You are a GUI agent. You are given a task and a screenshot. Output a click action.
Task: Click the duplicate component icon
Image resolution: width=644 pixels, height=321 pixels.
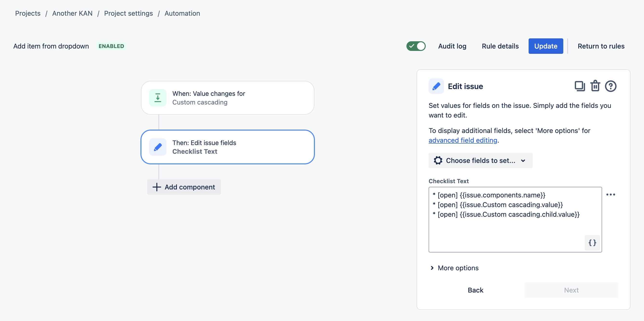pos(579,86)
